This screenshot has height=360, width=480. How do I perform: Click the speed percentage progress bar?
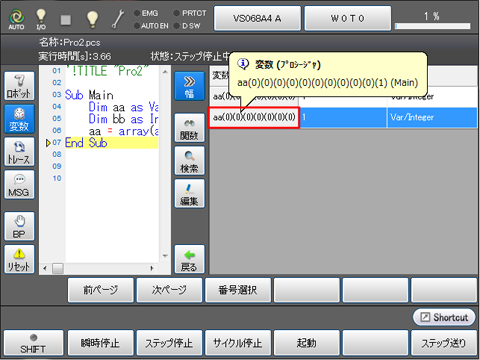433,26
